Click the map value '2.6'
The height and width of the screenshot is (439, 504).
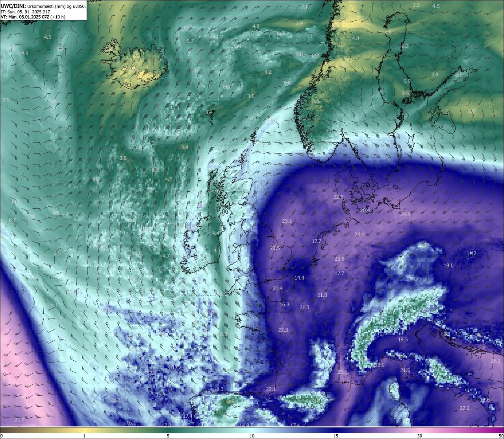click(471, 111)
